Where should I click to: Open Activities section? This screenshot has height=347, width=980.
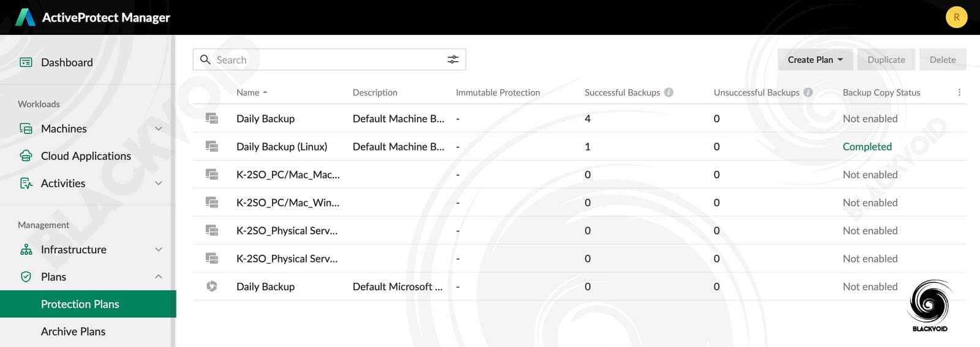pyautogui.click(x=63, y=183)
